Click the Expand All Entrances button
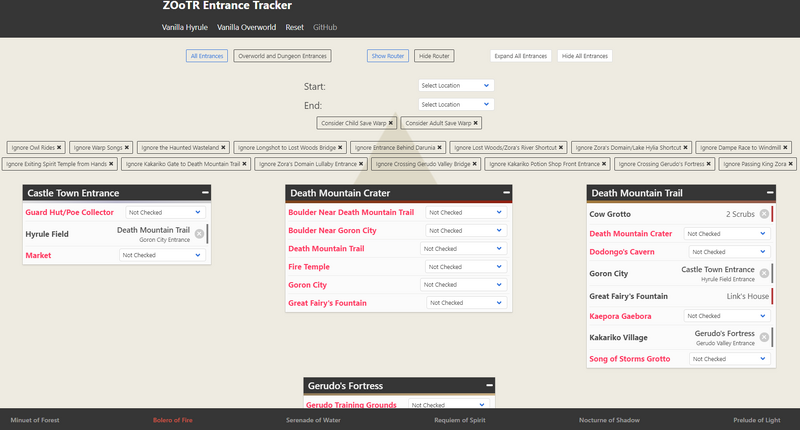Image resolution: width=800 pixels, height=430 pixels. [520, 56]
